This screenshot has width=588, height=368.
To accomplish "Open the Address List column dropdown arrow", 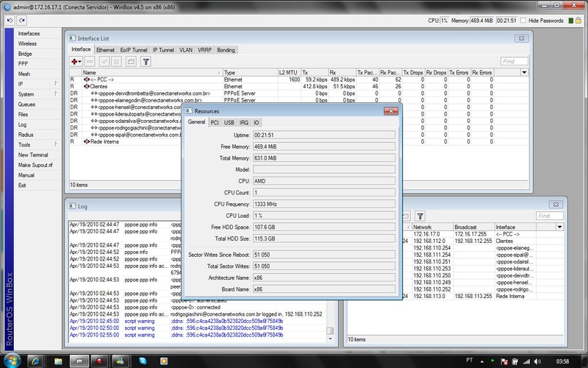I will [559, 227].
